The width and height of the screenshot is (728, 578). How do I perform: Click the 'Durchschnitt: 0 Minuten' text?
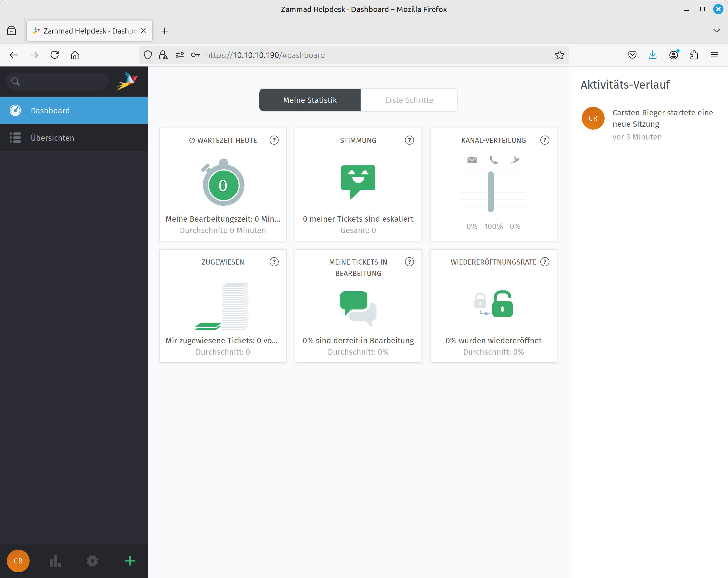[223, 230]
